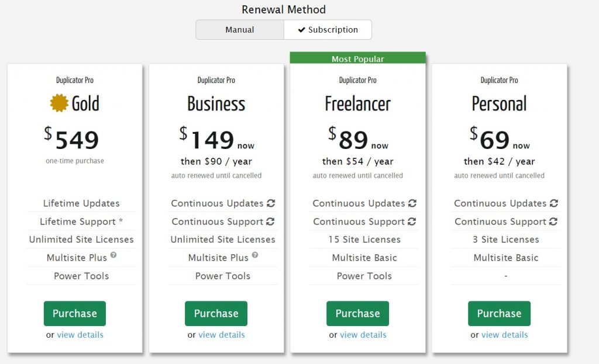This screenshot has width=599, height=364.
Task: Open view details link for Business plan
Action: [222, 335]
